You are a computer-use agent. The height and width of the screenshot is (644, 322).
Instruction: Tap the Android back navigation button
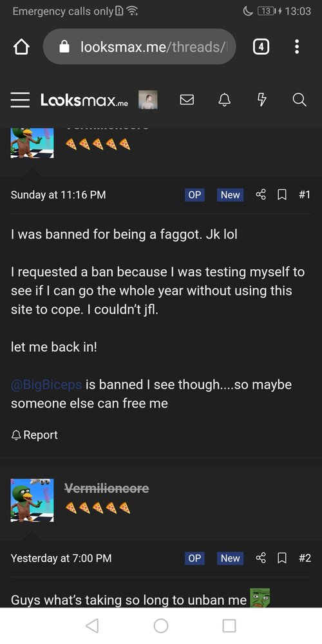click(x=92, y=625)
